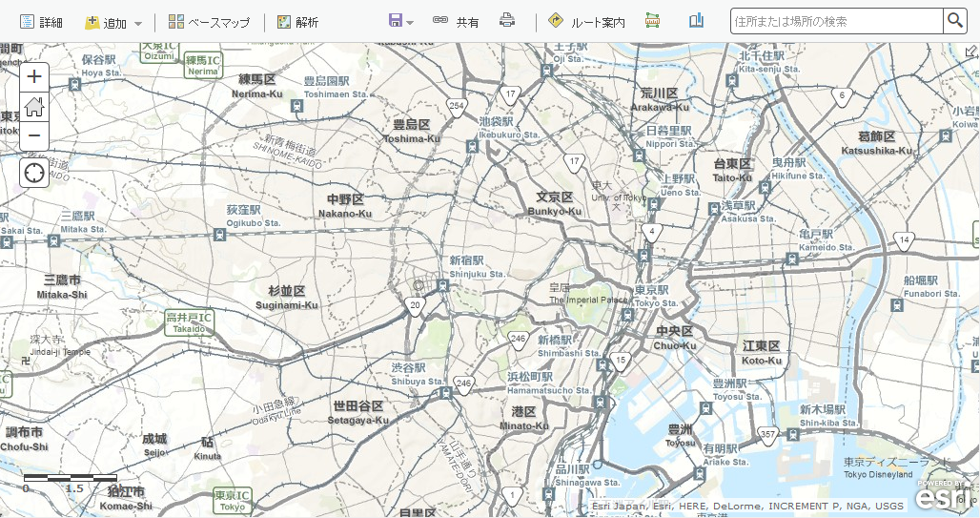The height and width of the screenshot is (518, 980).
Task: Click the Esri logo link
Action: (x=944, y=497)
